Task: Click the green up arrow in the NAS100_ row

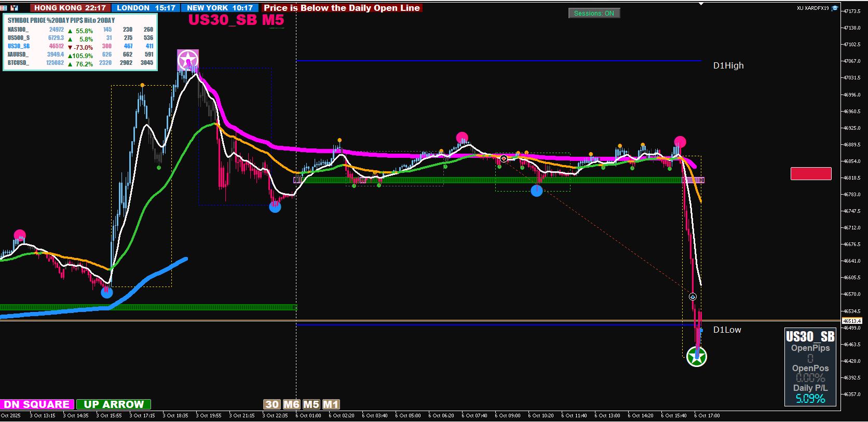Action: [70, 31]
